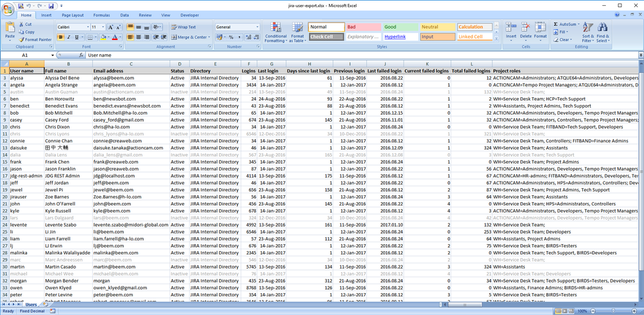Switch to the Developer tab
Viewport: 644px width, 315px height.
[x=190, y=15]
